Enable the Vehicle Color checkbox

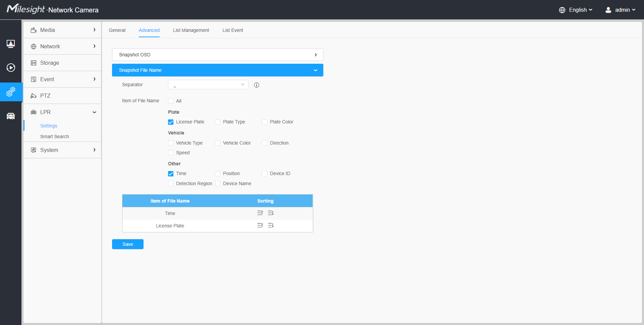click(218, 143)
